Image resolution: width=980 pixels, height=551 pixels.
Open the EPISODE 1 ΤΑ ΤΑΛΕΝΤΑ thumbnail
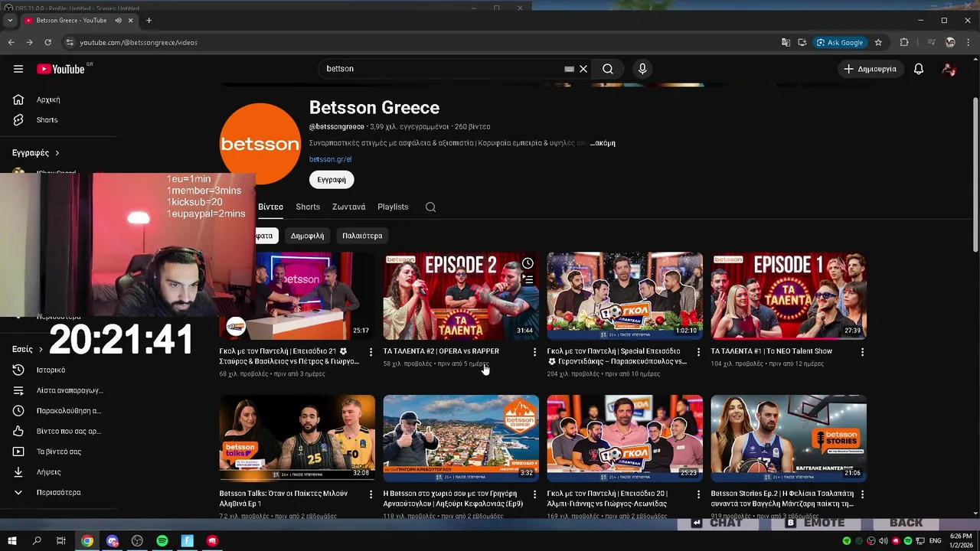click(x=789, y=295)
